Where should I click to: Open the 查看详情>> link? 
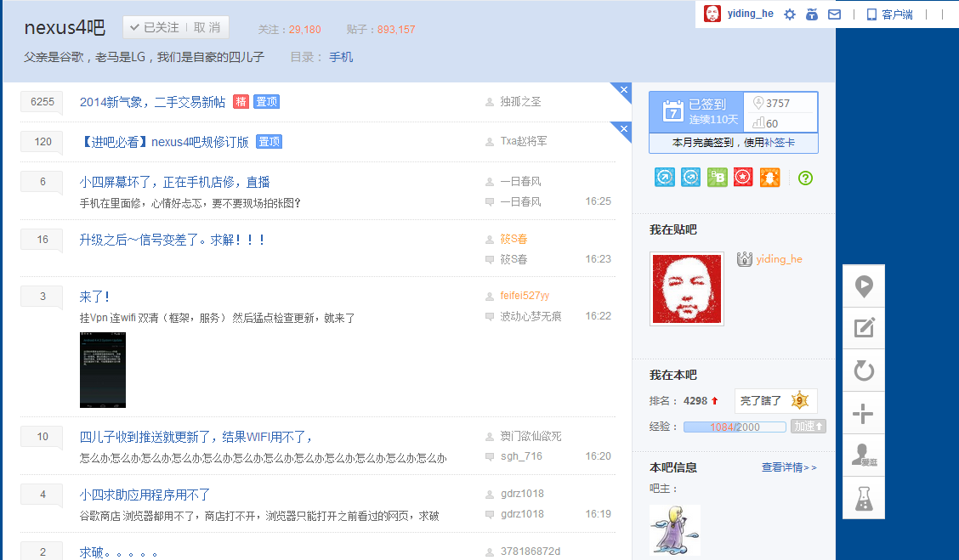click(x=789, y=467)
